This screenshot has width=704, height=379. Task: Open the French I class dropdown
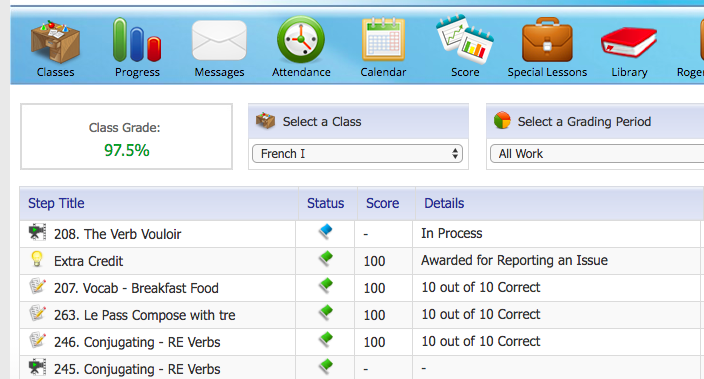[x=357, y=154]
